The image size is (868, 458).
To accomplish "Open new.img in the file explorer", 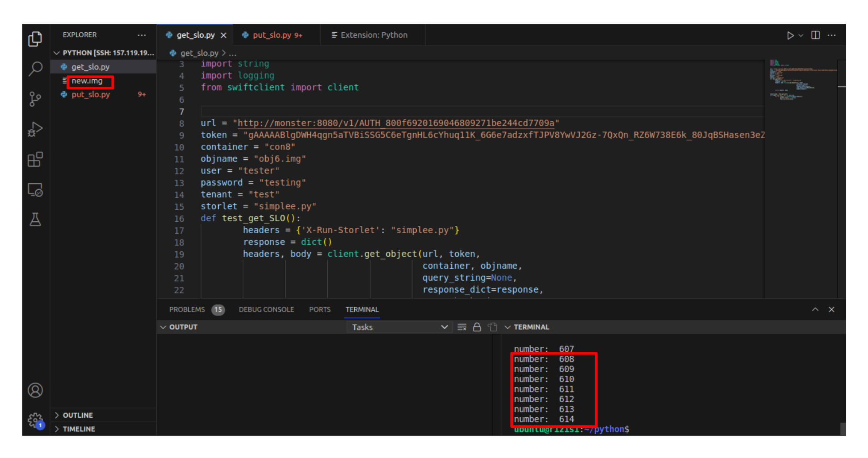I will tap(87, 81).
